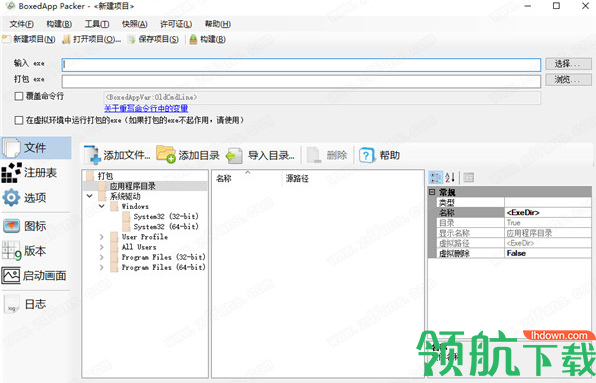
Task: Click the 保存项目 toolbar icon
Action: (132, 40)
